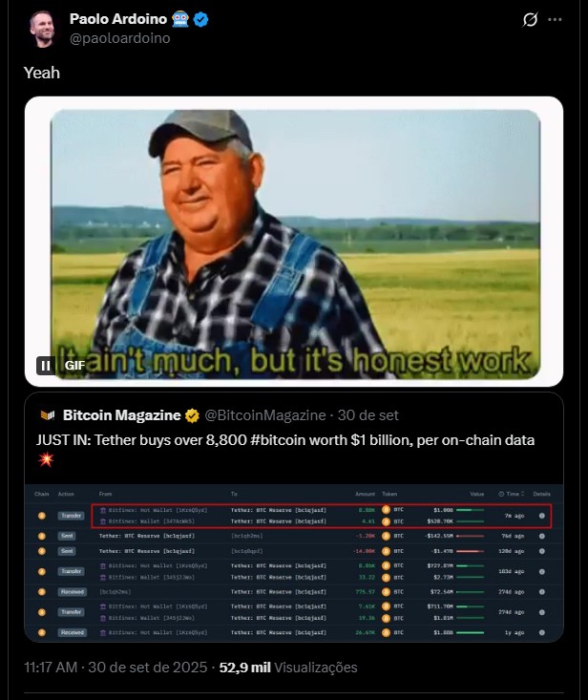Open the Paolo Ardoino display name
Image resolution: width=588 pixels, height=700 pixels.
click(x=118, y=19)
